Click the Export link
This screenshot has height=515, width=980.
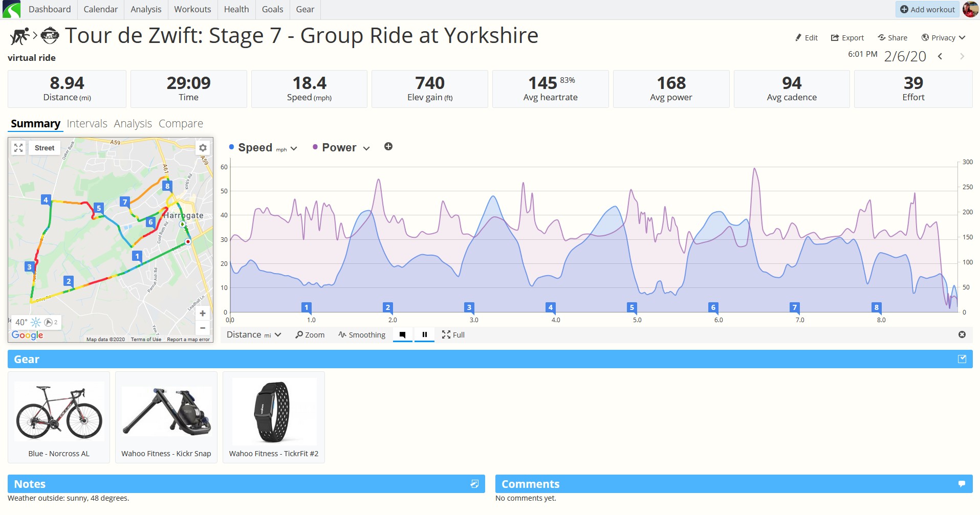[847, 37]
